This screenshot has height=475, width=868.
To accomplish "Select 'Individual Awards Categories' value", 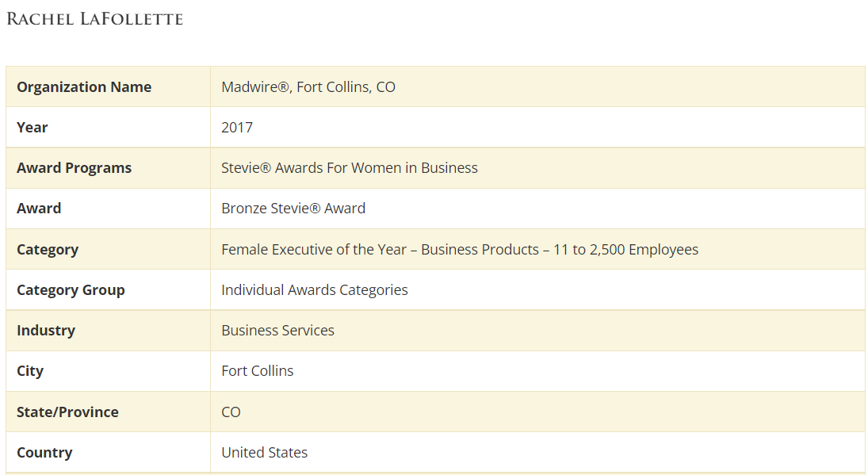I will pos(315,289).
